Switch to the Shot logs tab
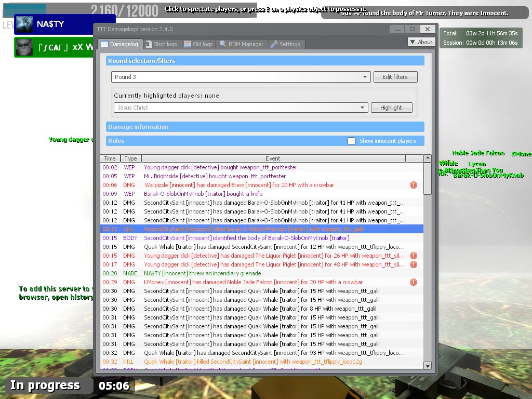The image size is (532, 399). (161, 44)
